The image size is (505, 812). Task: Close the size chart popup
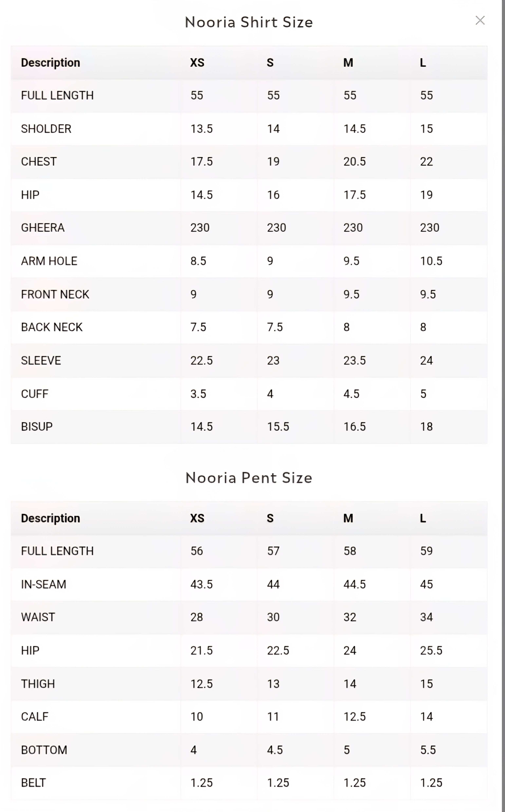pos(480,20)
